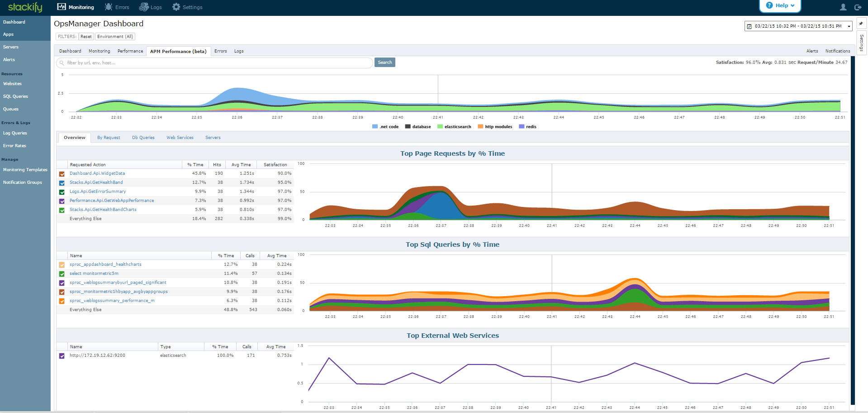Click the pin icon at top right
868x413 pixels.
pyautogui.click(x=861, y=24)
